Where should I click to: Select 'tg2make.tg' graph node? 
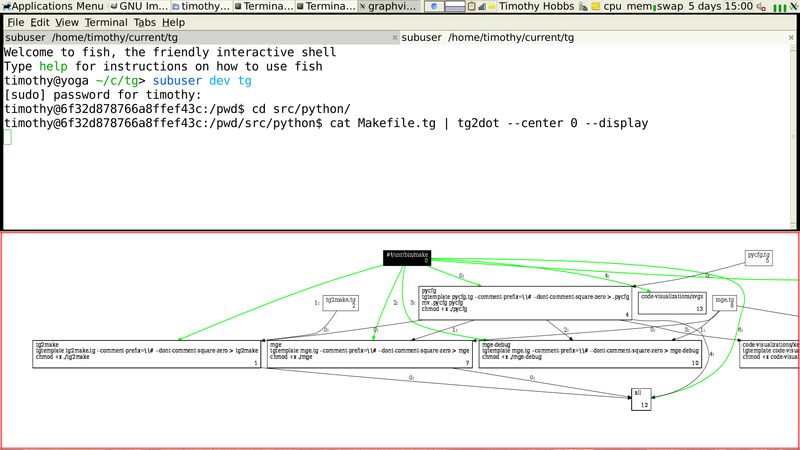coord(340,303)
